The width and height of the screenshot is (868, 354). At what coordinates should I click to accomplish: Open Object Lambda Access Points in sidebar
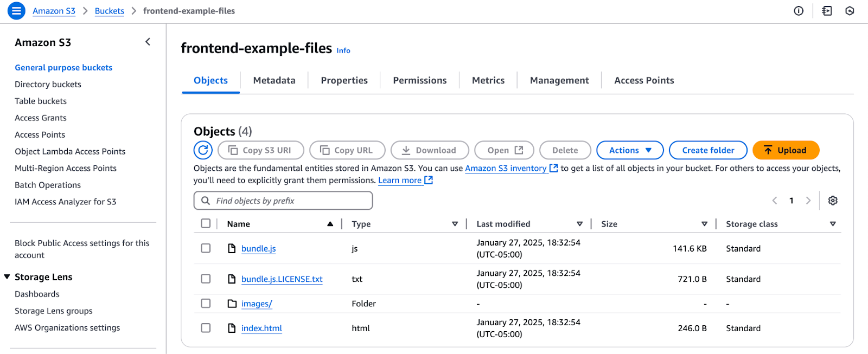(x=70, y=151)
